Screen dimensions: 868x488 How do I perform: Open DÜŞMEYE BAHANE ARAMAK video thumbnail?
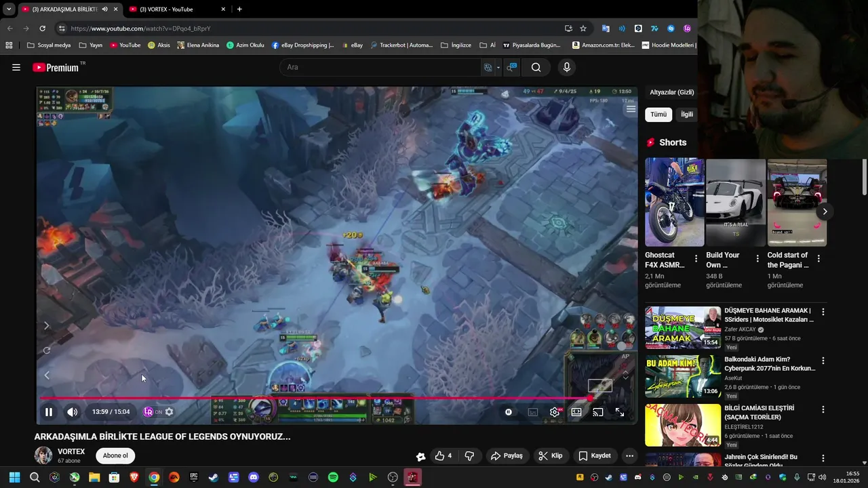point(683,328)
